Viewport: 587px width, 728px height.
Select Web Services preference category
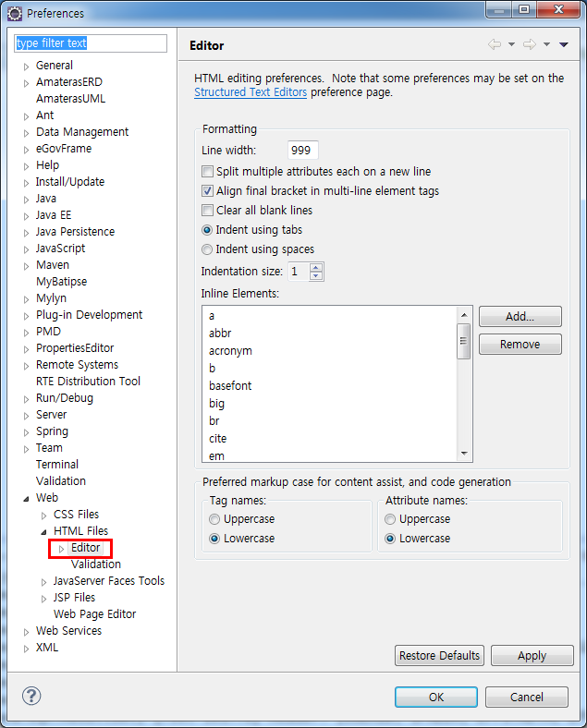[68, 630]
